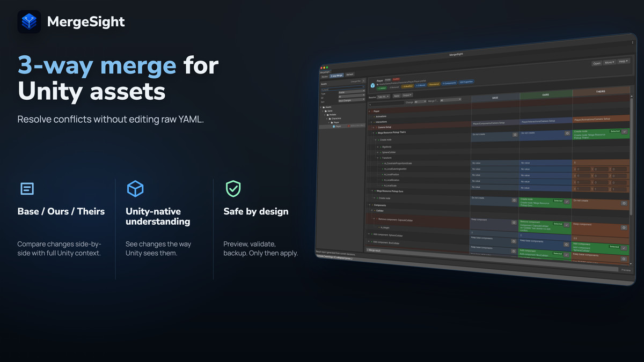Viewport: 644px width, 362px height.
Task: Select the THEIRS column header
Action: 601,92
